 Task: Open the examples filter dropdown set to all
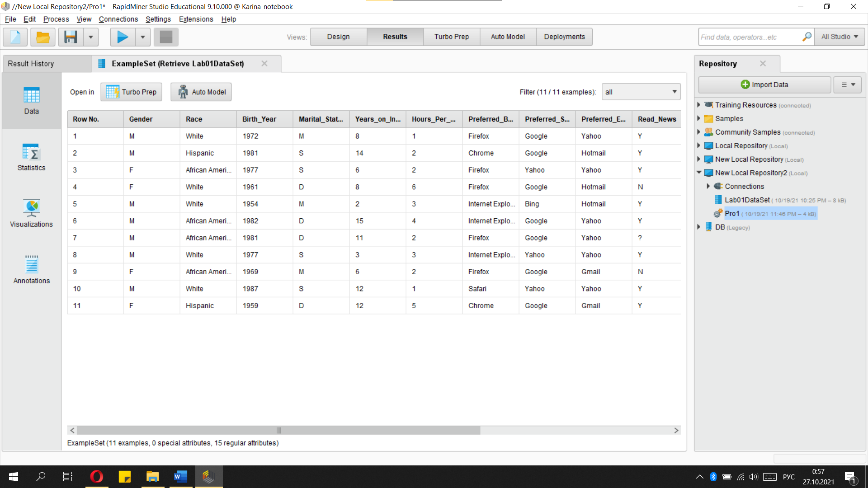(641, 92)
